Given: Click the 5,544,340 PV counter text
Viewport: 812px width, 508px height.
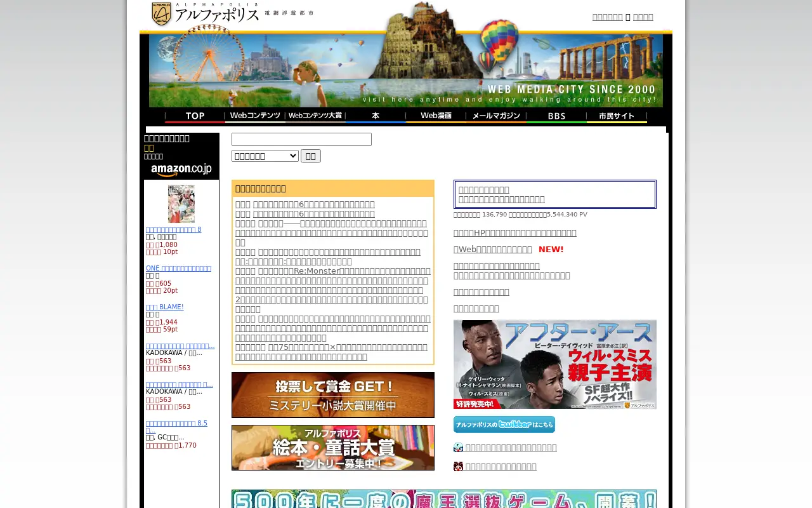Looking at the screenshot, I should (x=566, y=215).
